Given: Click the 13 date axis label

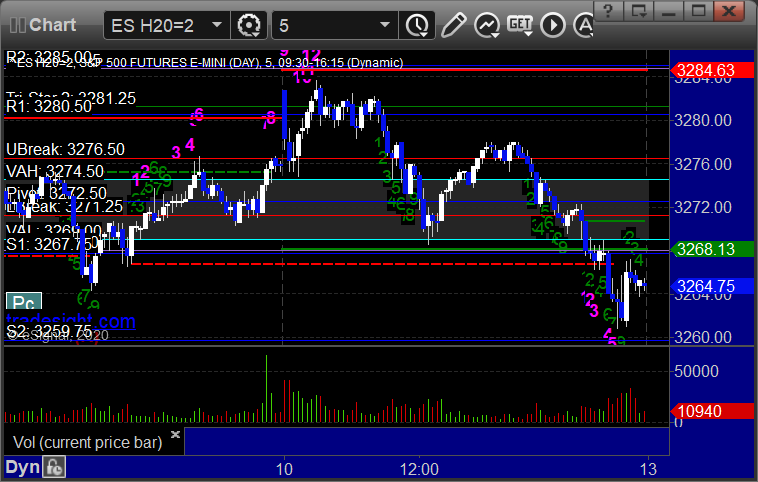Looking at the screenshot, I should click(x=648, y=469).
